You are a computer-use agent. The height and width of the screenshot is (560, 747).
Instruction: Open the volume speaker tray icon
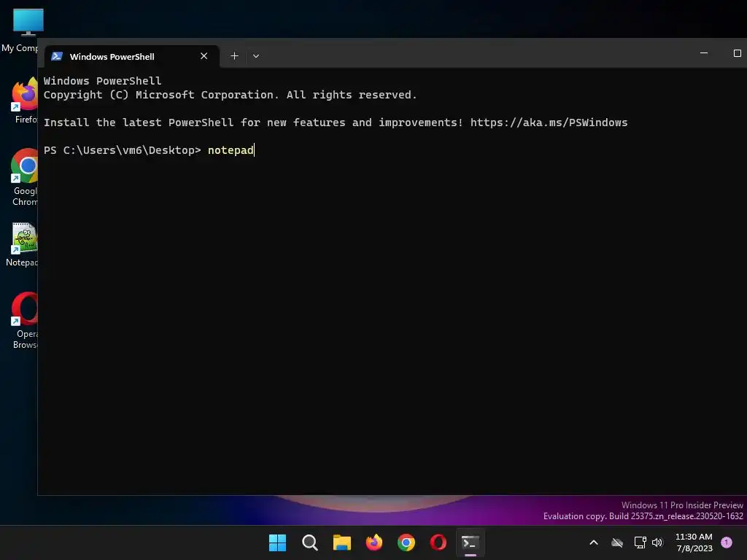tap(657, 542)
